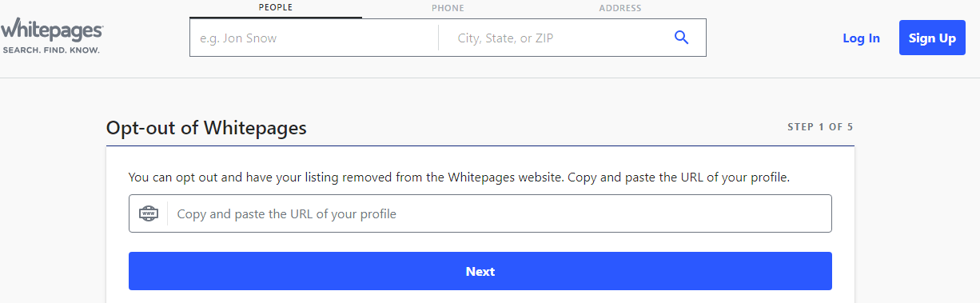The image size is (980, 303).
Task: Focus the name field showing Jon Snow
Action: (314, 38)
